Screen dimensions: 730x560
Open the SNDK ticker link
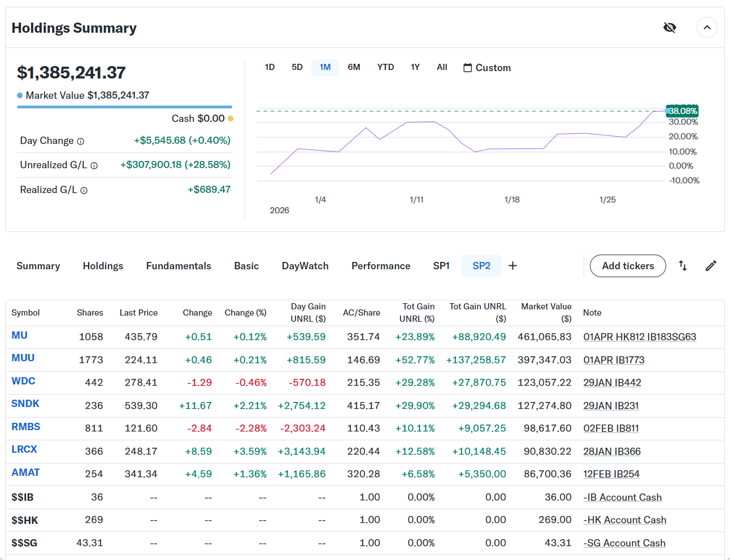pyautogui.click(x=25, y=404)
